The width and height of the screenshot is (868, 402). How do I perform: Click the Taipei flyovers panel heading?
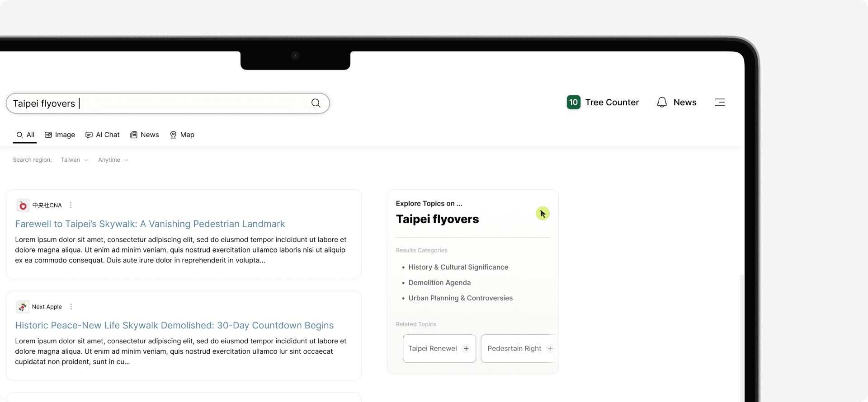click(437, 220)
